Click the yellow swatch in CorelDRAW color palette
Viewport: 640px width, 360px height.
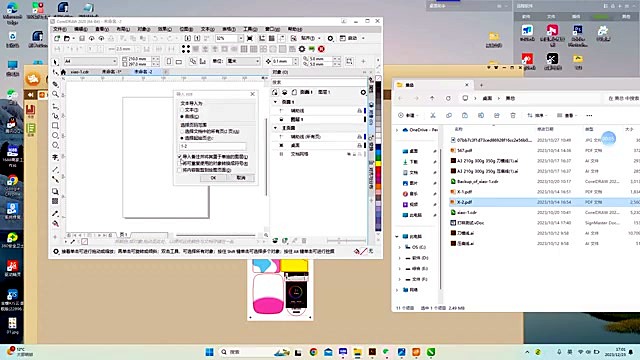(x=378, y=164)
